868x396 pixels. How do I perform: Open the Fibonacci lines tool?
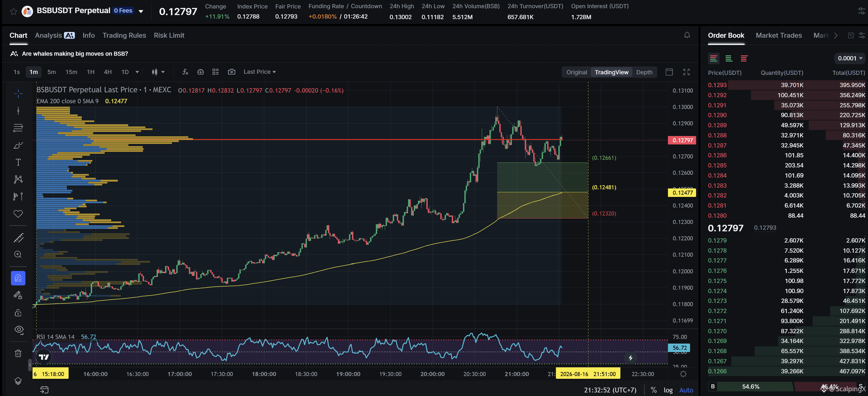point(18,128)
